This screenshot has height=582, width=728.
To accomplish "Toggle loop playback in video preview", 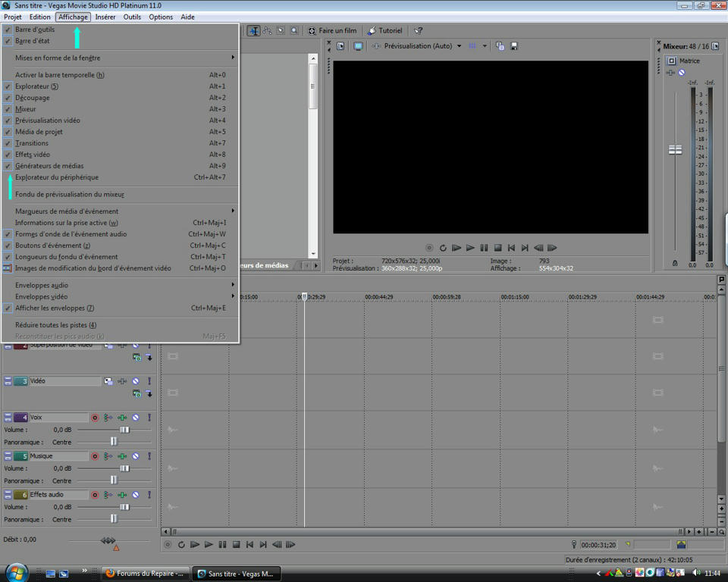I will 443,248.
